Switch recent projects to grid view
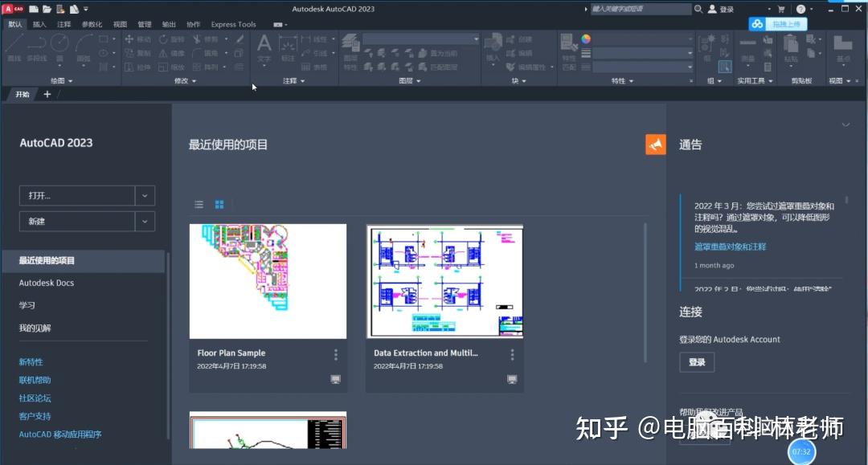 219,204
